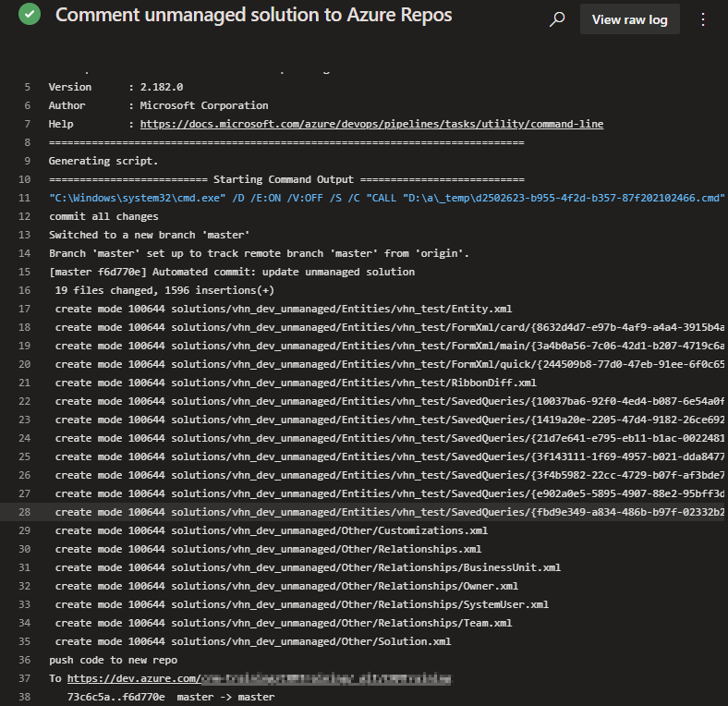The width and height of the screenshot is (728, 706).
Task: Select the Relationships/Owner.xml line
Action: pos(286,586)
